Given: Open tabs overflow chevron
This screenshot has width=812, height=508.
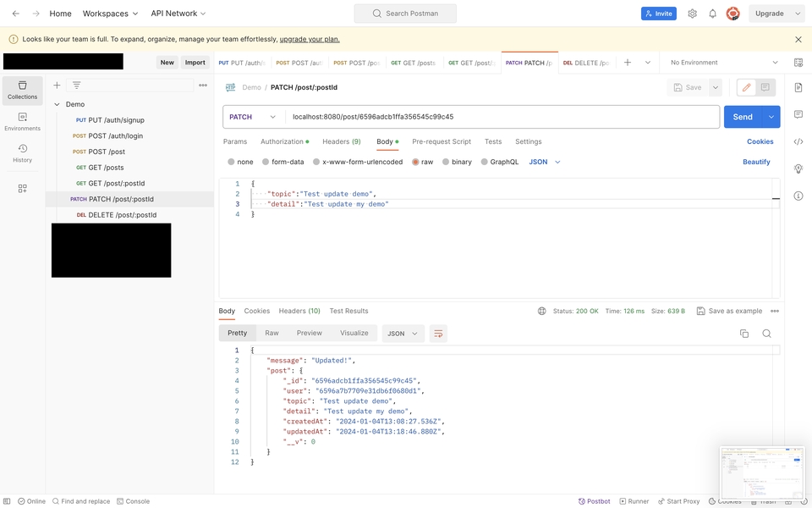Looking at the screenshot, I should [647, 63].
